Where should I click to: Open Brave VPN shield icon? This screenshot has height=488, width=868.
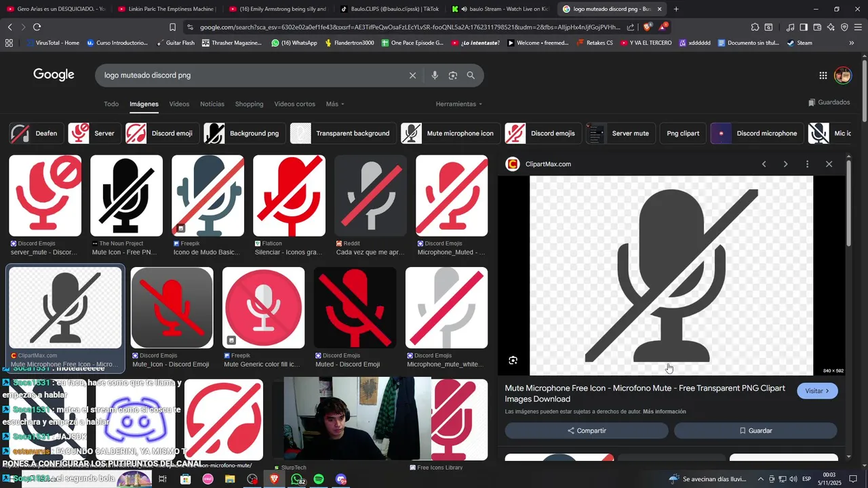[x=844, y=27]
